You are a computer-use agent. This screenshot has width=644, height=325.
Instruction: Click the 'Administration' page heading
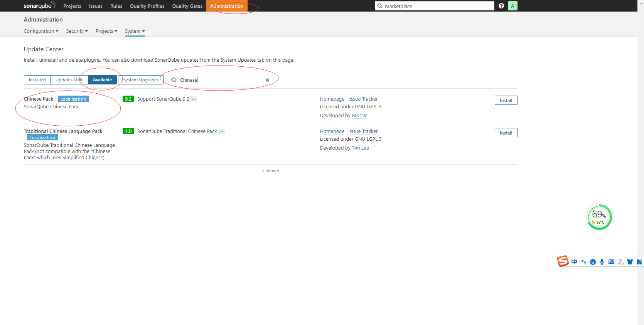[x=43, y=20]
